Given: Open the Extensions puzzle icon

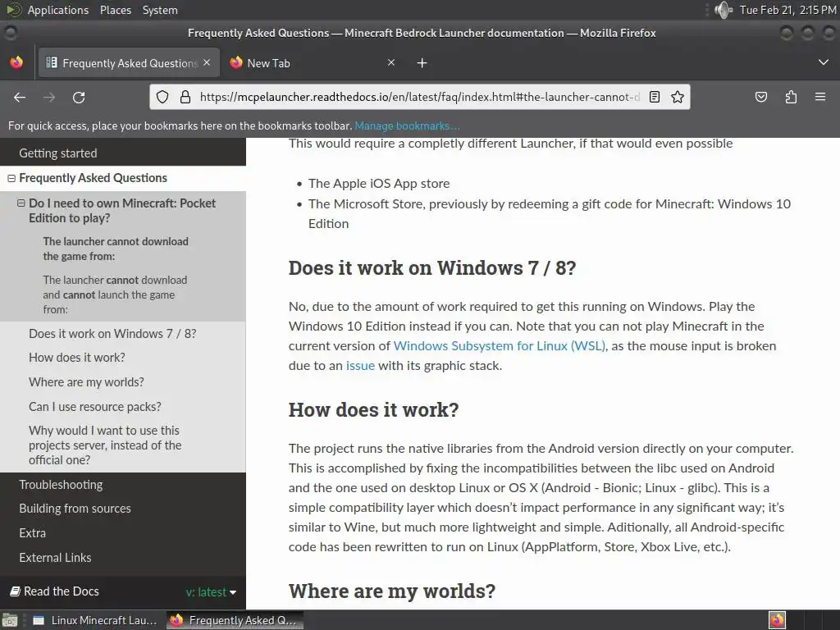Looking at the screenshot, I should point(791,97).
